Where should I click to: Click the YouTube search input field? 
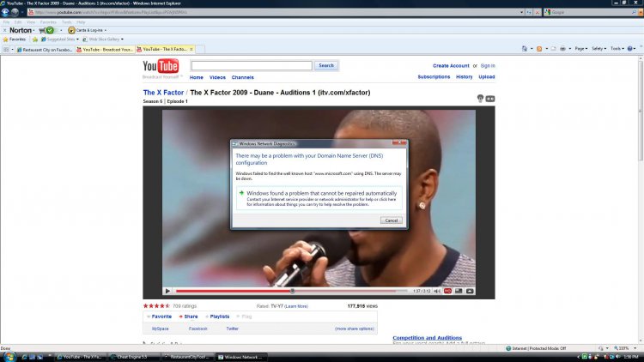[252, 66]
